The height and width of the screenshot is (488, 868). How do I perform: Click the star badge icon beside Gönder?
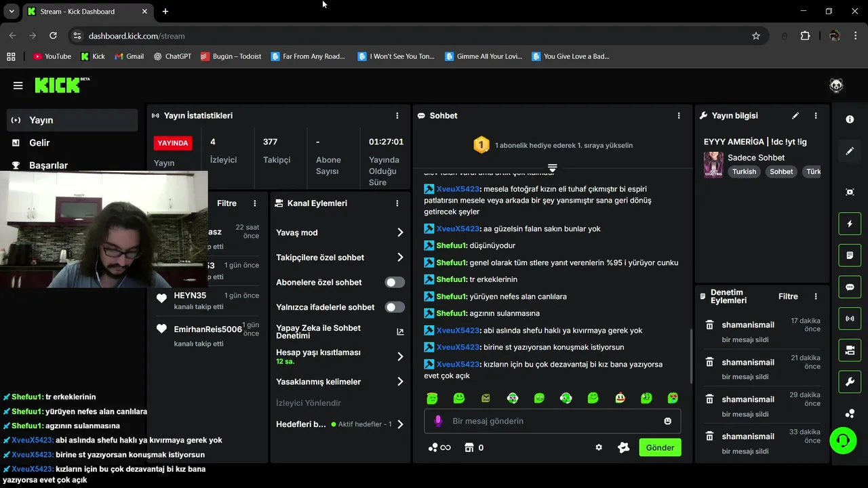(x=624, y=447)
